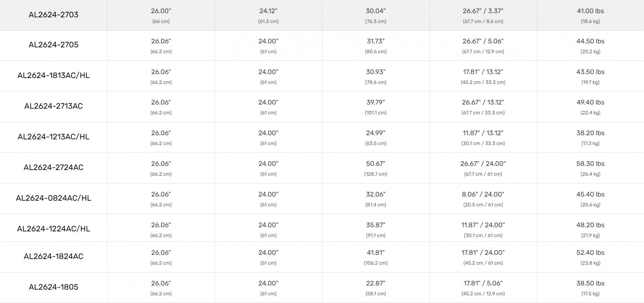Select the AL2624-2713AC row label

53,106
